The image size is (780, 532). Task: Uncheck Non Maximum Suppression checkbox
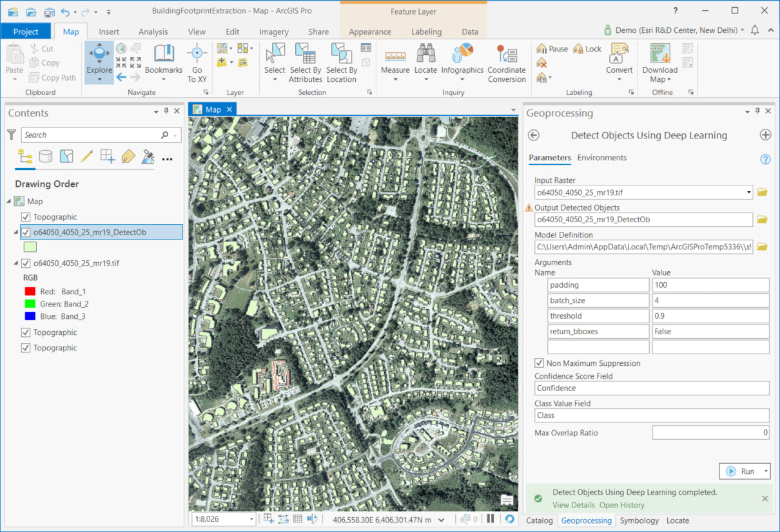point(540,363)
